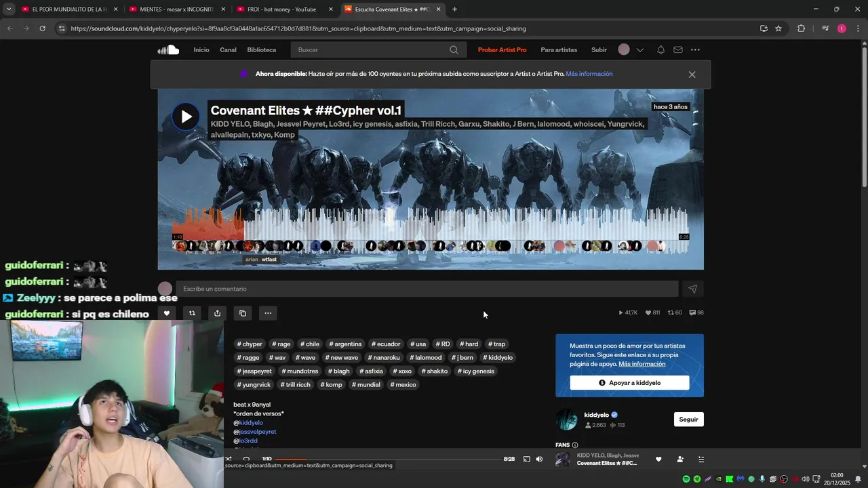The width and height of the screenshot is (868, 488).
Task: Seek on the bottom player progress bar
Action: pyautogui.click(x=387, y=459)
